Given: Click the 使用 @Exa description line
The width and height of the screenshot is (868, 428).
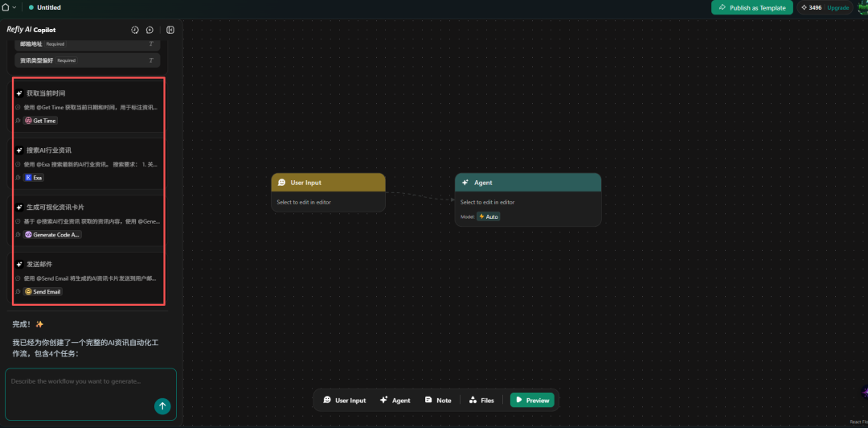Looking at the screenshot, I should pyautogui.click(x=91, y=165).
